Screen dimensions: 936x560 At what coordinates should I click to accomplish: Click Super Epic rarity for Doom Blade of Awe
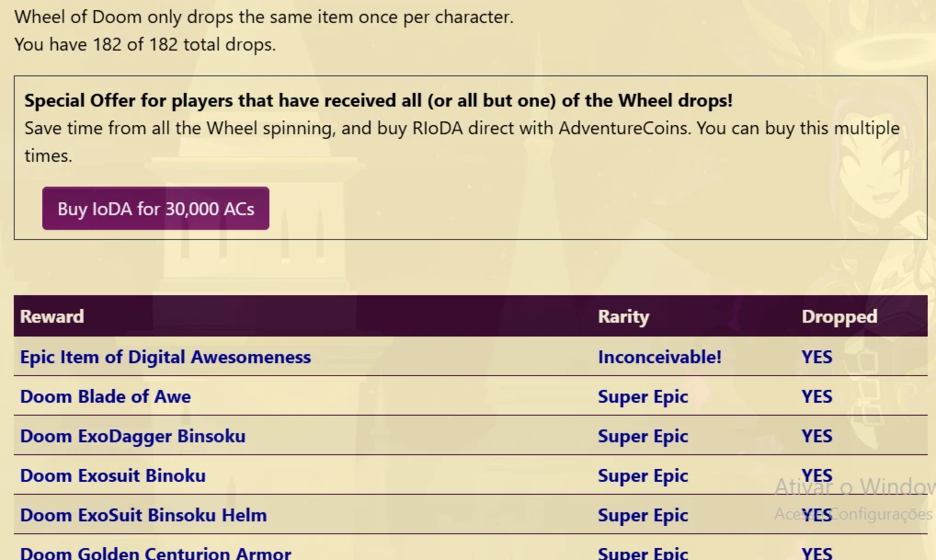(x=643, y=396)
